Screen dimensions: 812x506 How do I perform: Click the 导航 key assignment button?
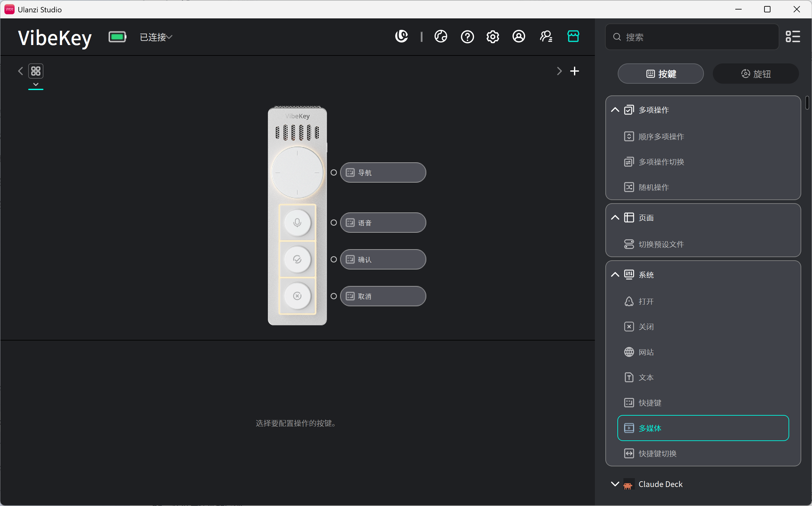pos(383,172)
